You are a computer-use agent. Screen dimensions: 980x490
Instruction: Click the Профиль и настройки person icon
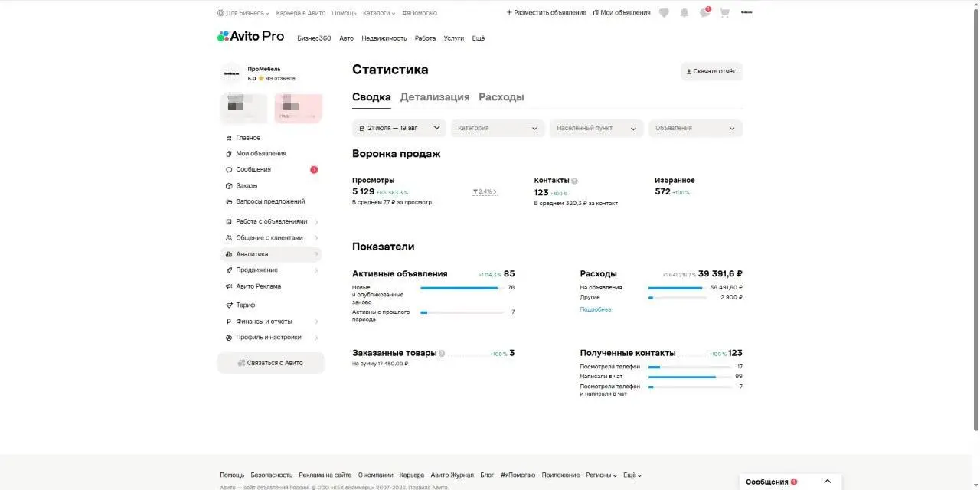229,338
